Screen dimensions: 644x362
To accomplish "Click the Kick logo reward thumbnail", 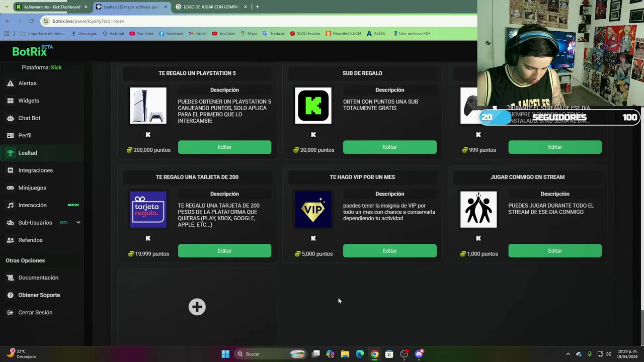I will (313, 106).
